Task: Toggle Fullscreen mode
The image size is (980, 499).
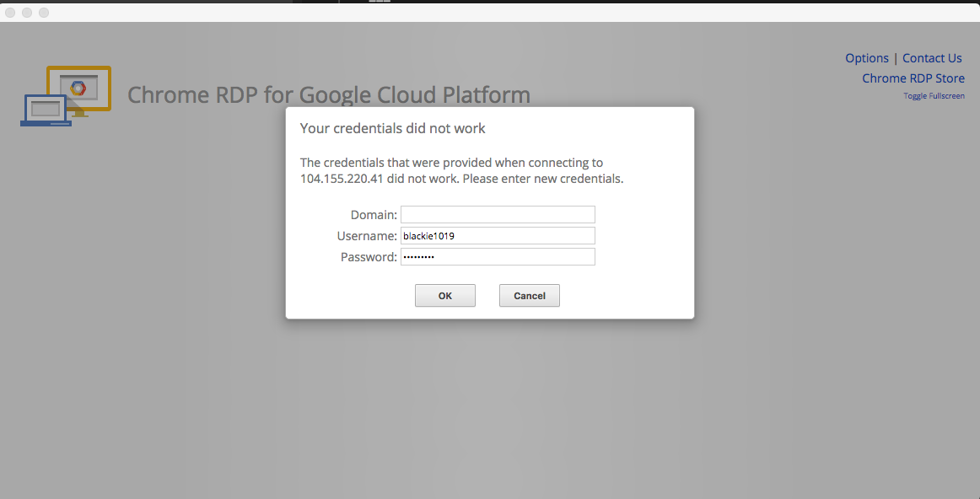Action: (934, 96)
